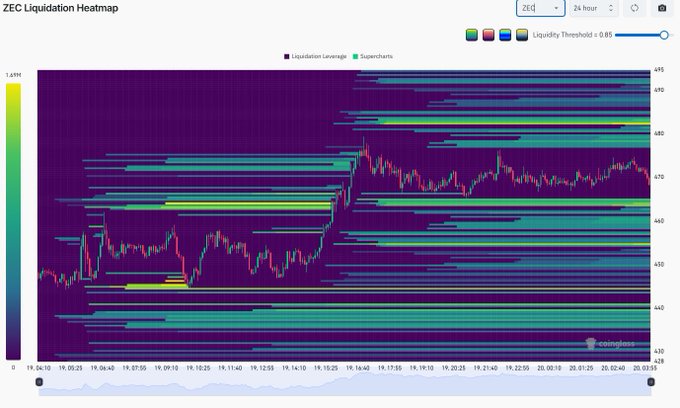Screen dimensions: 680x408
Task: Click the 19, 21:40 time axis label
Action: pos(485,368)
